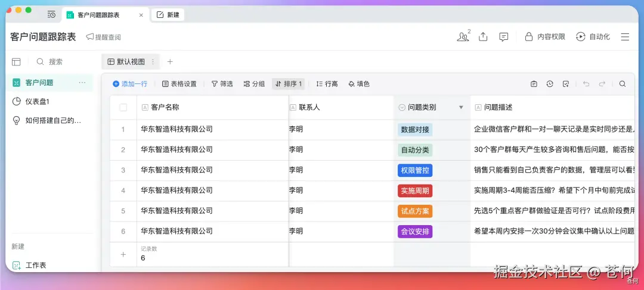Viewport: 644px width, 290px height.
Task: Click the 搜索 search field in sidebar
Action: tap(49, 62)
